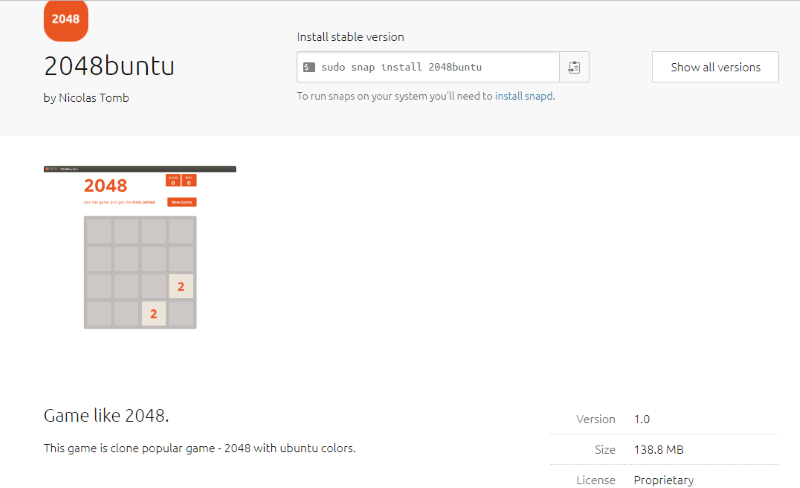
Task: Open the 2048buntu game screenshot thumbnail
Action: coord(140,247)
